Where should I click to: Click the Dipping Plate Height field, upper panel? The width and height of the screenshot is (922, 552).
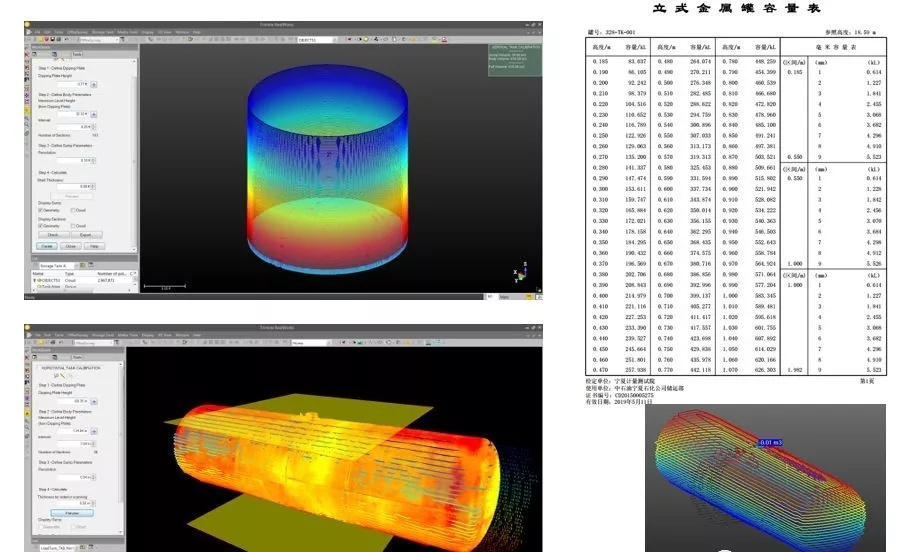pos(72,84)
